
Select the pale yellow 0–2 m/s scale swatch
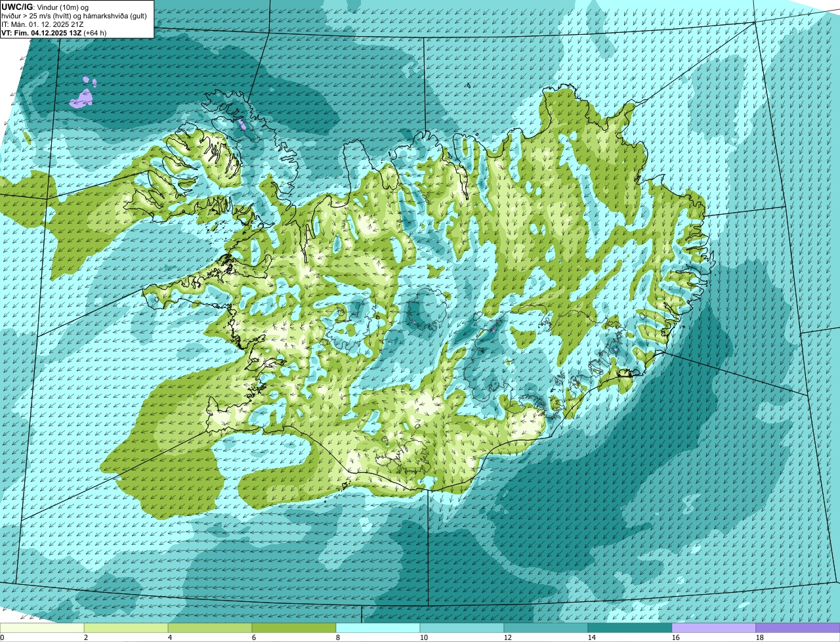42,628
